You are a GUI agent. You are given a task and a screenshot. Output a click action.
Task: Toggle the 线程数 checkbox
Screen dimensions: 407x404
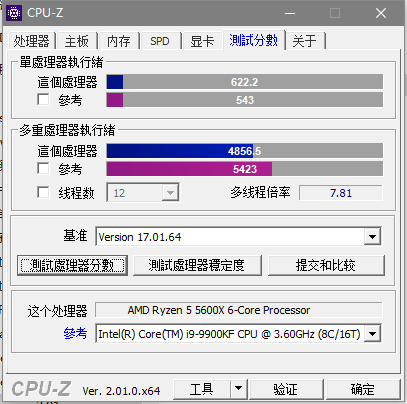43,192
